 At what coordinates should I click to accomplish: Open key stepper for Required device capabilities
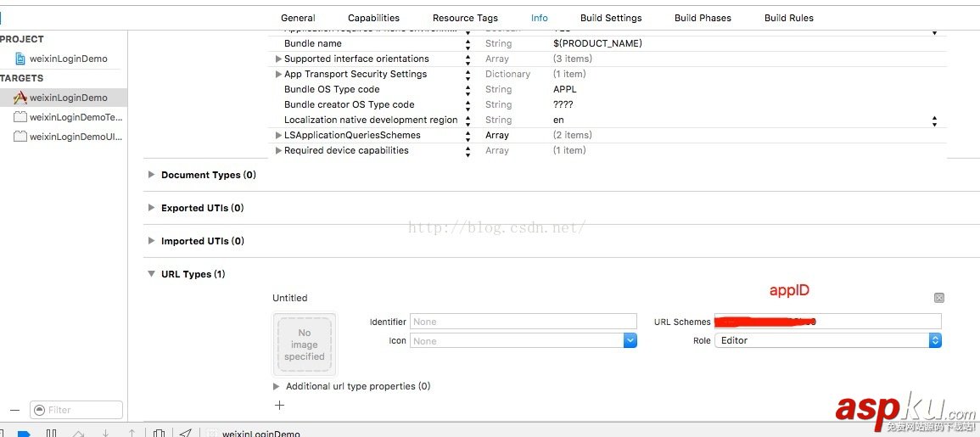(468, 151)
